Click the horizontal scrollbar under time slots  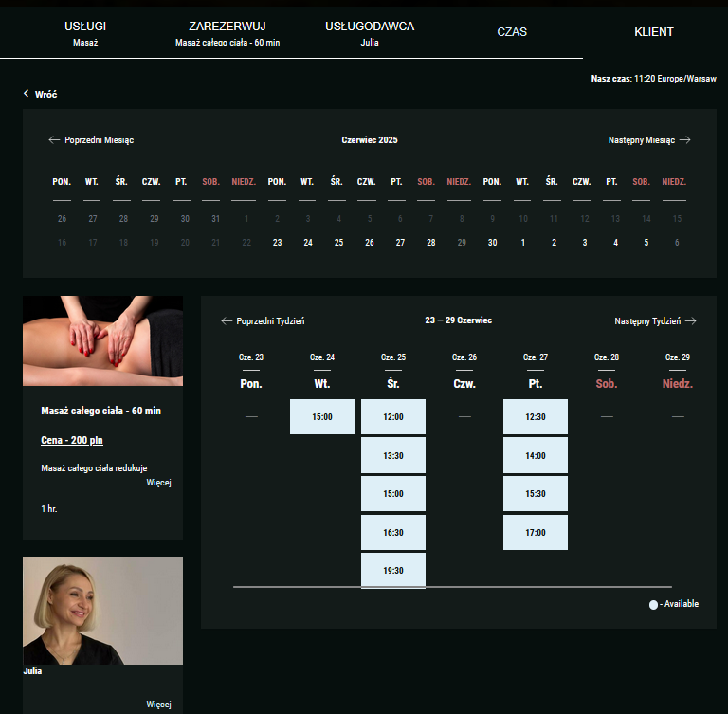point(452,587)
